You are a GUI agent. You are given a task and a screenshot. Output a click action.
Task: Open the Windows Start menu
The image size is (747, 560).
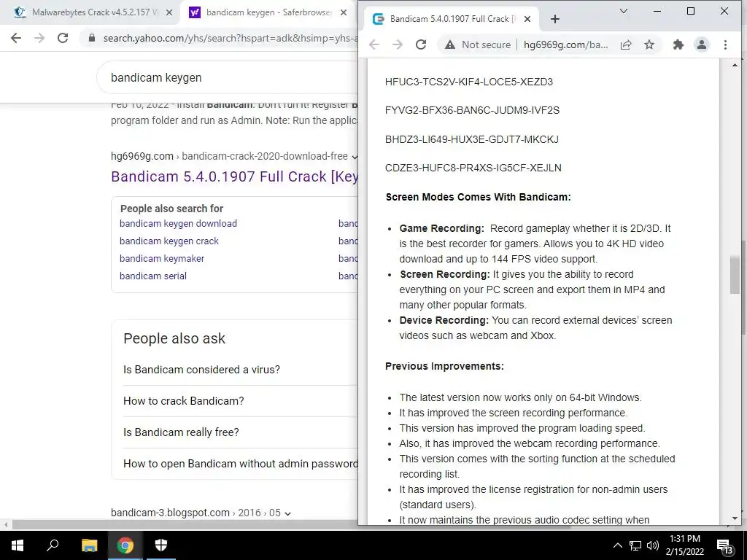pos(18,545)
